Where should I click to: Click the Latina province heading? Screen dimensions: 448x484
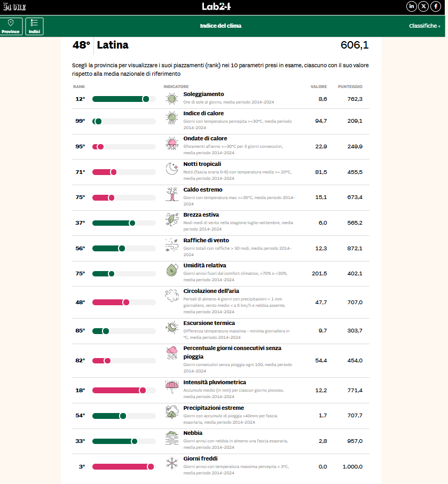(113, 45)
